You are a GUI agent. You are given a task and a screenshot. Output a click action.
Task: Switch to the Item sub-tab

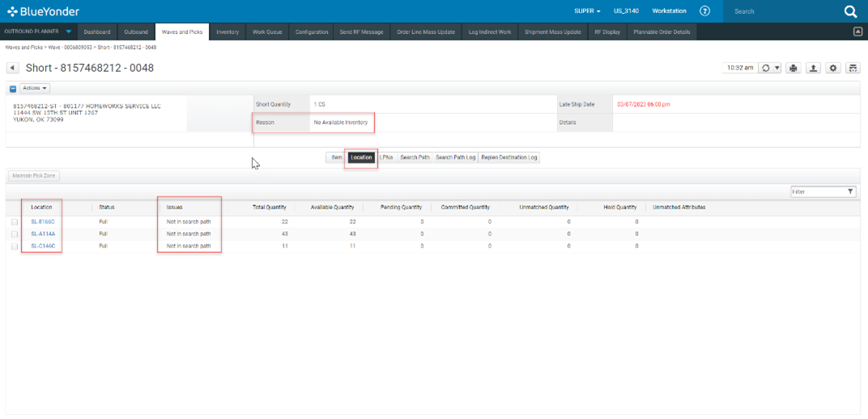[x=337, y=158]
